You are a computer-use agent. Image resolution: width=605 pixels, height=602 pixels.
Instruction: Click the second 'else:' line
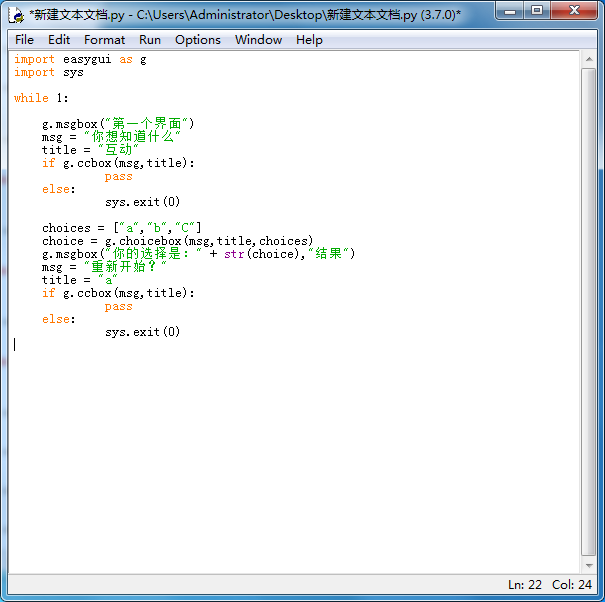point(59,319)
